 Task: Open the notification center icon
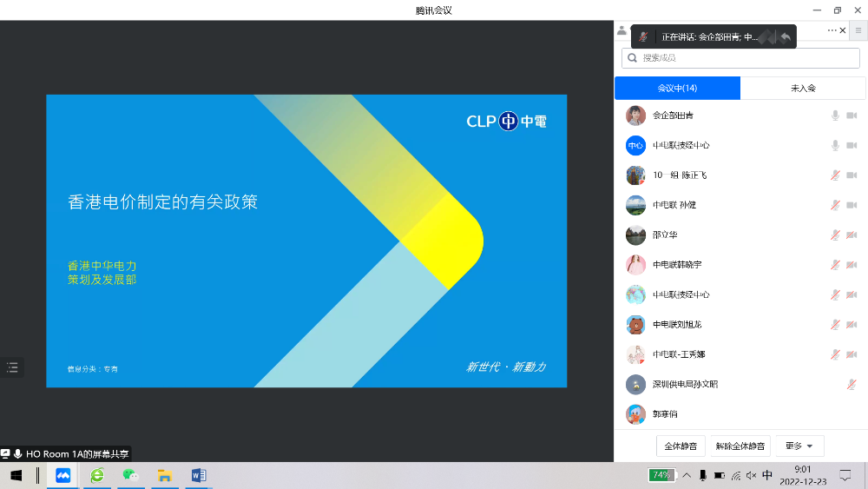845,475
